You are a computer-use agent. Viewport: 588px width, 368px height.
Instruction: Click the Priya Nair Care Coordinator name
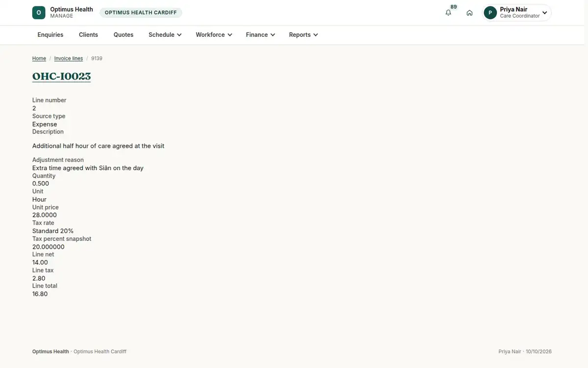tap(520, 12)
